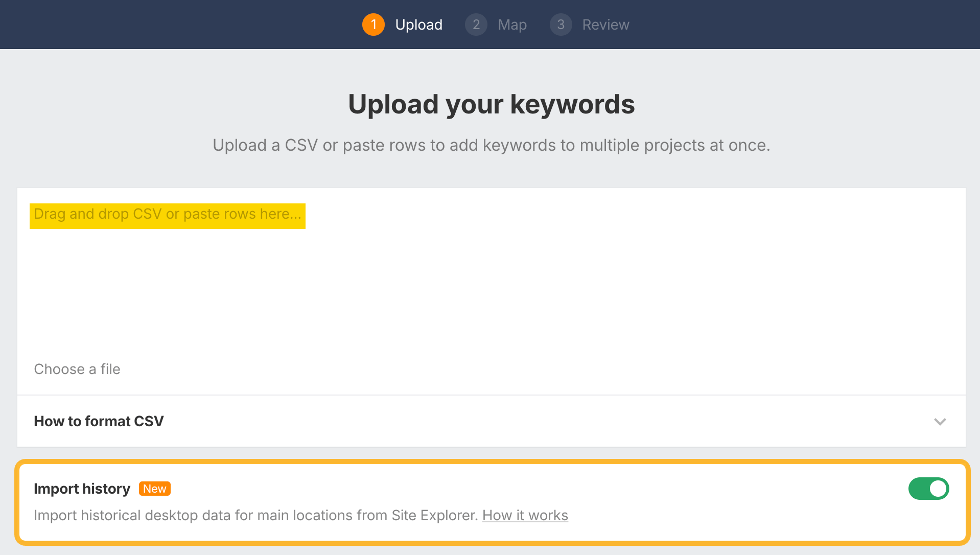
Task: Click the orange step 1 Upload circle
Action: tap(373, 24)
